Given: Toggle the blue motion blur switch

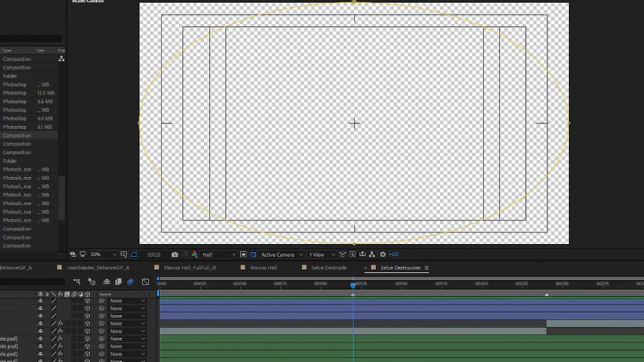Looking at the screenshot, I should pos(130,282).
